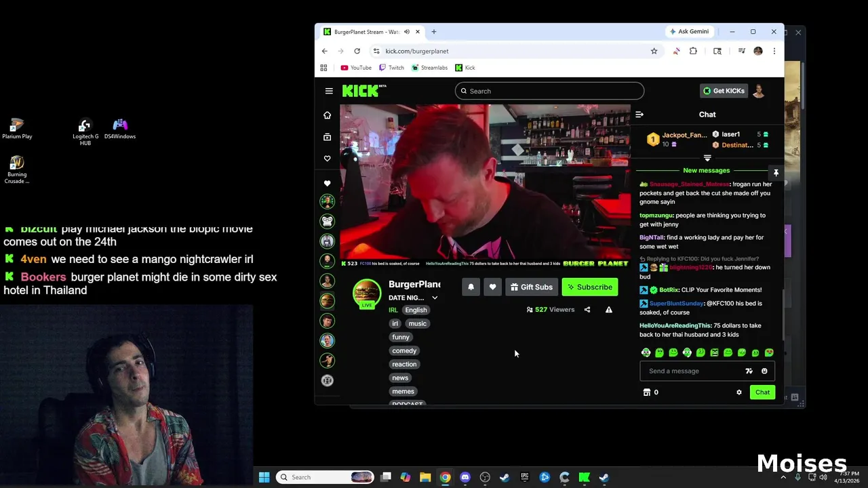Reload the Kick page
The height and width of the screenshot is (488, 868).
click(x=357, y=51)
